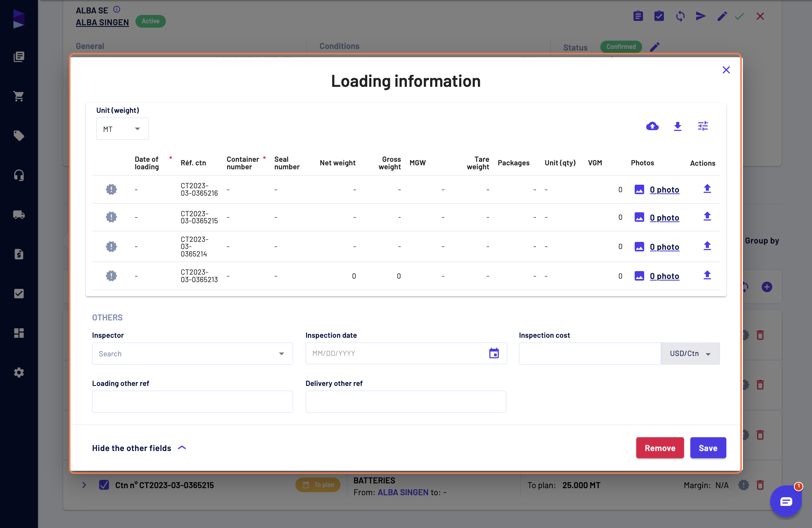Image resolution: width=812 pixels, height=528 pixels.
Task: Toggle checkbox for Ctn CT2023-03-0365215
Action: tap(104, 485)
